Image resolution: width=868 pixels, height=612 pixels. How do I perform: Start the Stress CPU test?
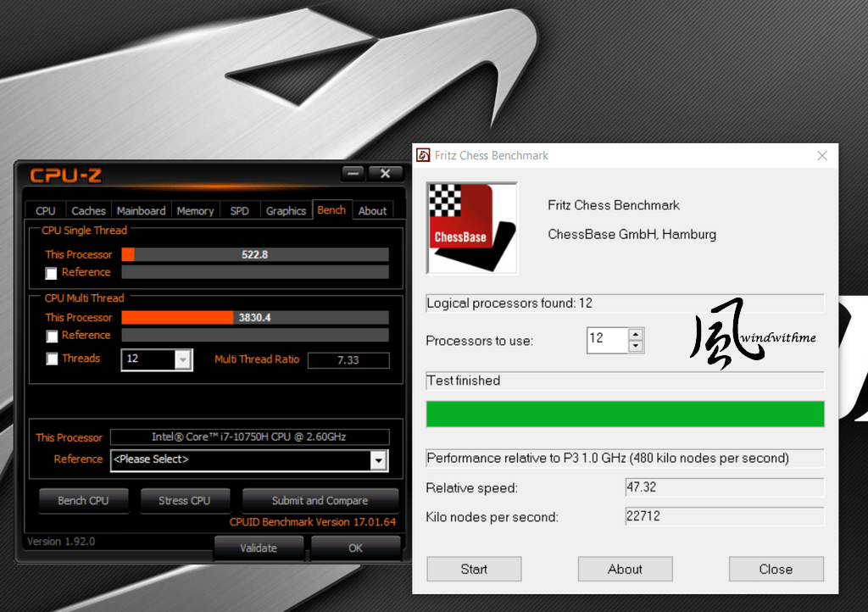coord(184,501)
